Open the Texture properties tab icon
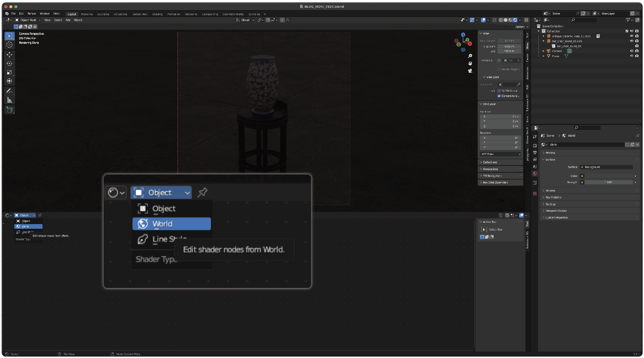 click(x=535, y=193)
